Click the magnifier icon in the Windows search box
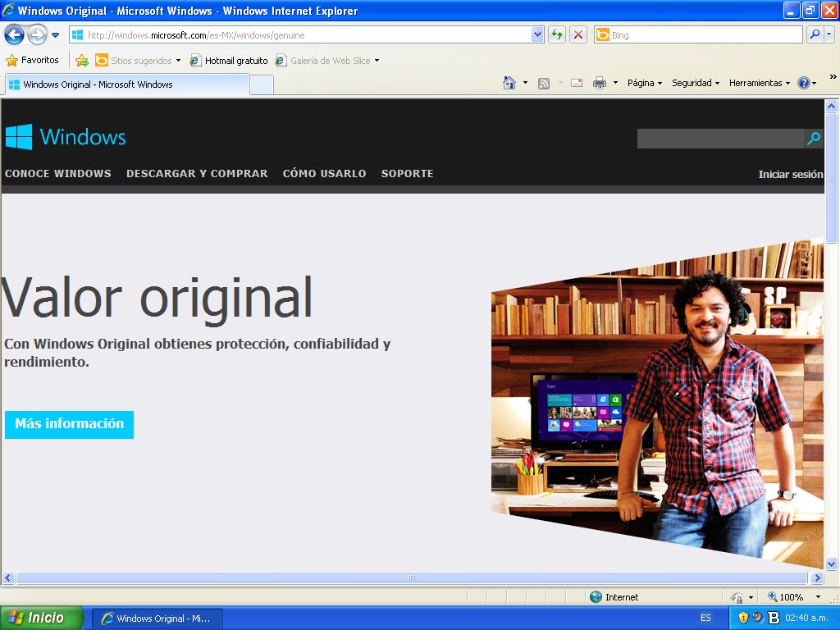Viewport: 840px width, 630px height. click(x=813, y=139)
